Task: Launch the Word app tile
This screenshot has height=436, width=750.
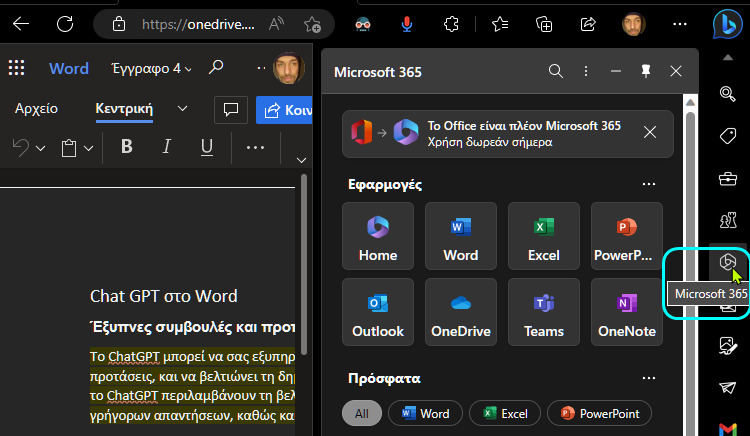Action: pos(461,236)
